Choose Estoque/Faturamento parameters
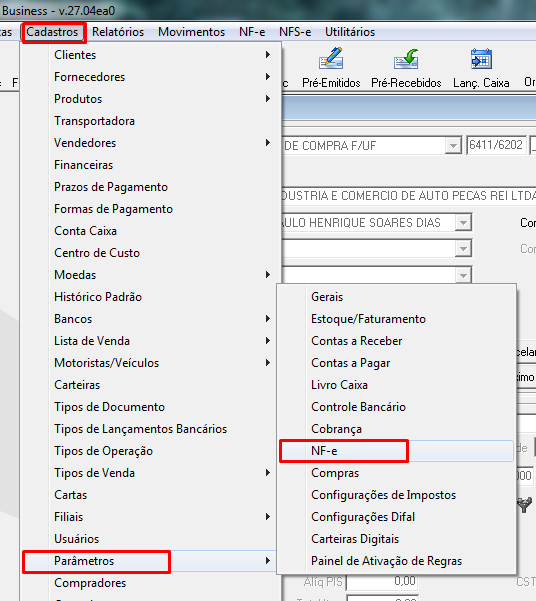This screenshot has height=601, width=536. click(396, 319)
